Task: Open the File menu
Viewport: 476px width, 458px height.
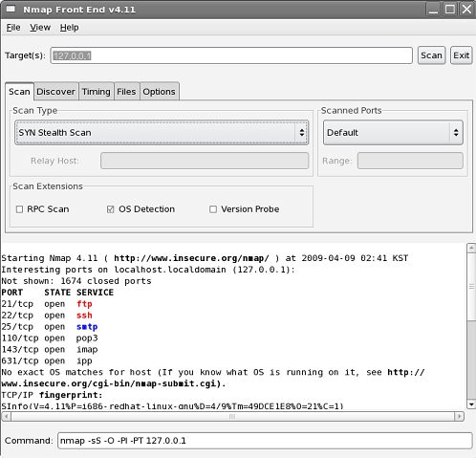Action: pos(13,28)
